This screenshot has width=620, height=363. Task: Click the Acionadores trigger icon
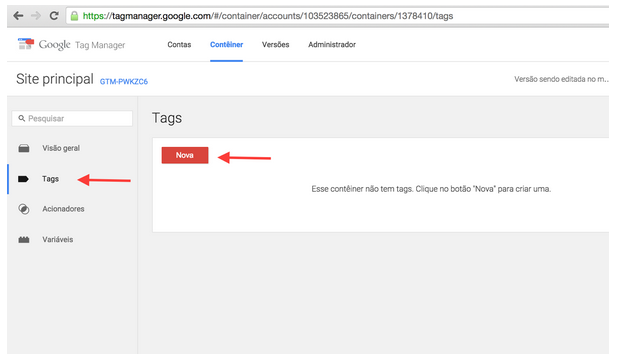coord(24,209)
